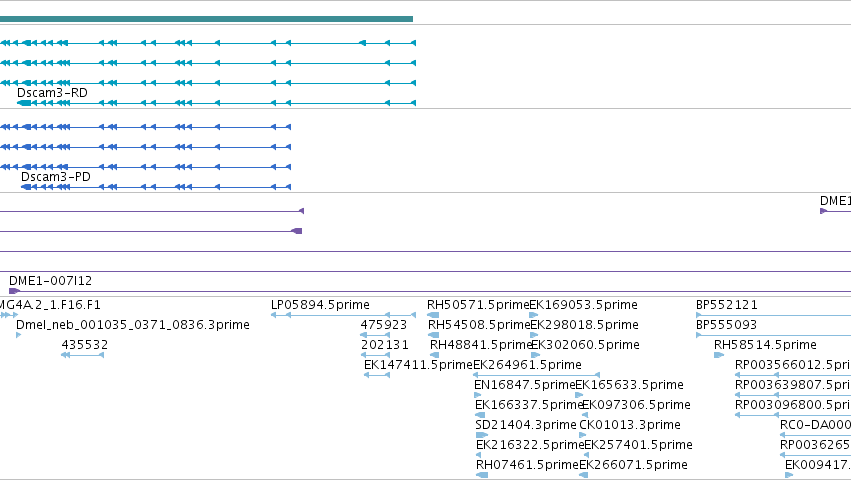
Task: Click the DME1-007I12 feature label
Action: [50, 281]
